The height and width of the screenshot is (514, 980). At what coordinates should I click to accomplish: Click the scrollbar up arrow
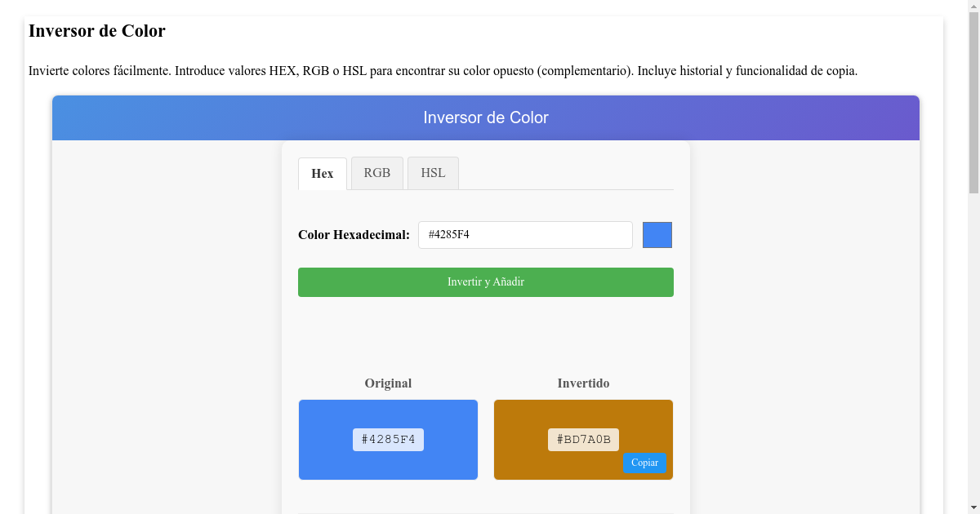pos(973,7)
